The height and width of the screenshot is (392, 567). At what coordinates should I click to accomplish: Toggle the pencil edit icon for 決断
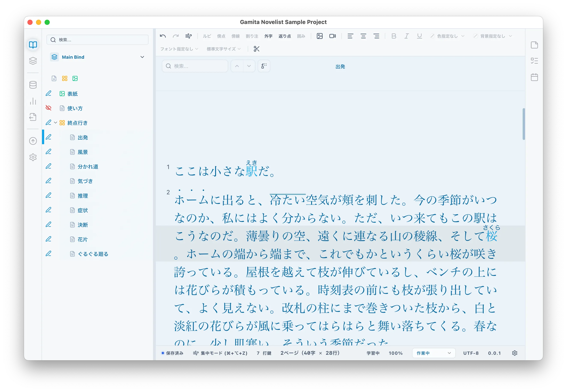pos(49,224)
